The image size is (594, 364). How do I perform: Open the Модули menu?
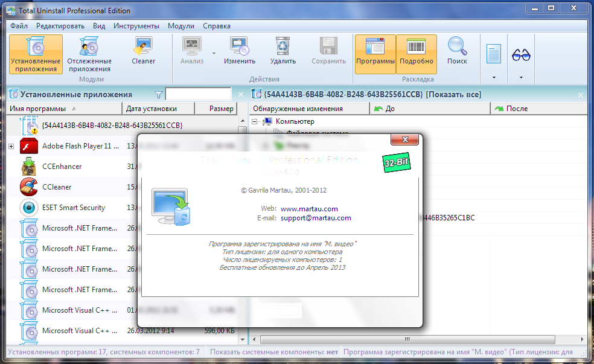click(181, 26)
